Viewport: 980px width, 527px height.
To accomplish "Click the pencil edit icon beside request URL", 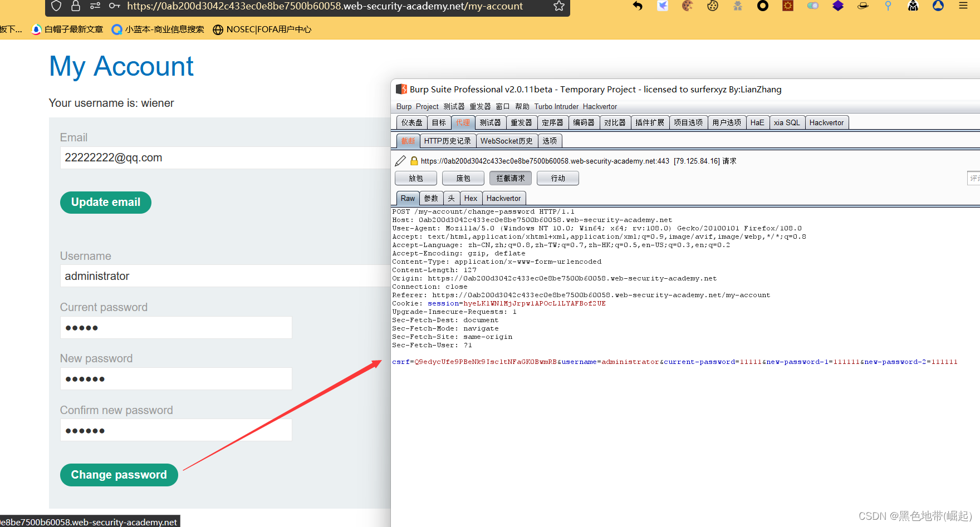I will click(400, 161).
